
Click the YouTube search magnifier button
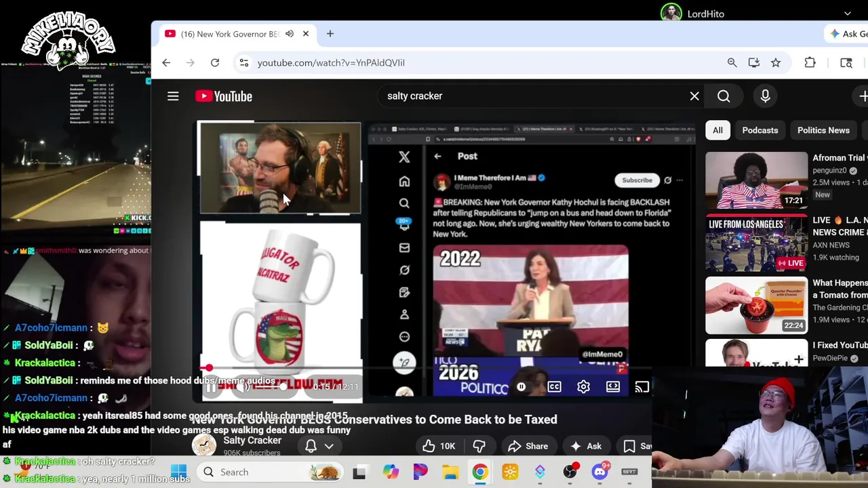(724, 96)
